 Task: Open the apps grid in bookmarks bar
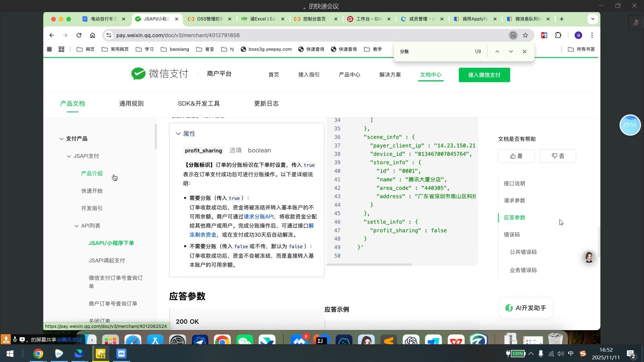61,49
